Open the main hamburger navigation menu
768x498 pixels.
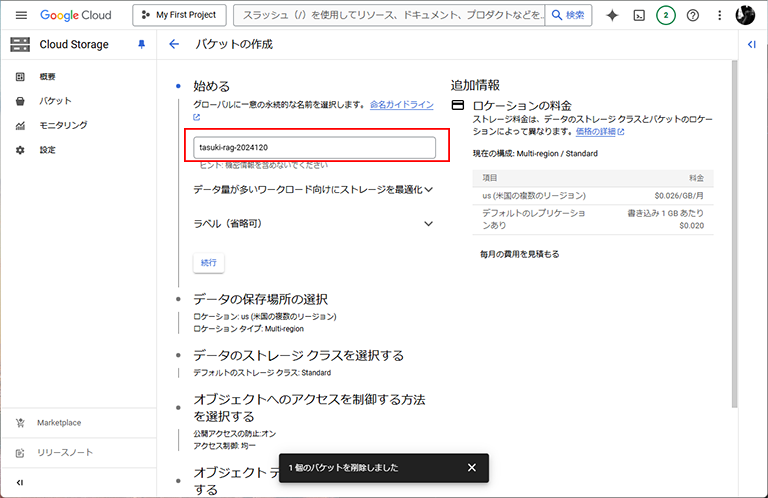[21, 15]
